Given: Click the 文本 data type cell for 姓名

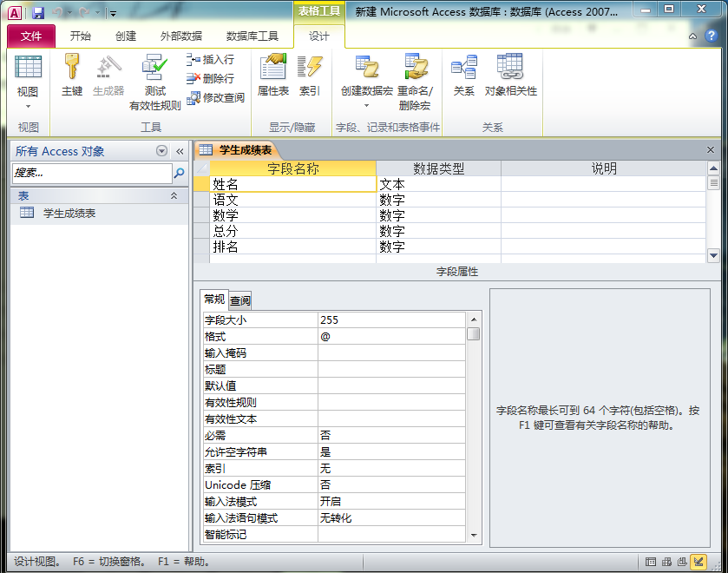Looking at the screenshot, I should click(439, 185).
